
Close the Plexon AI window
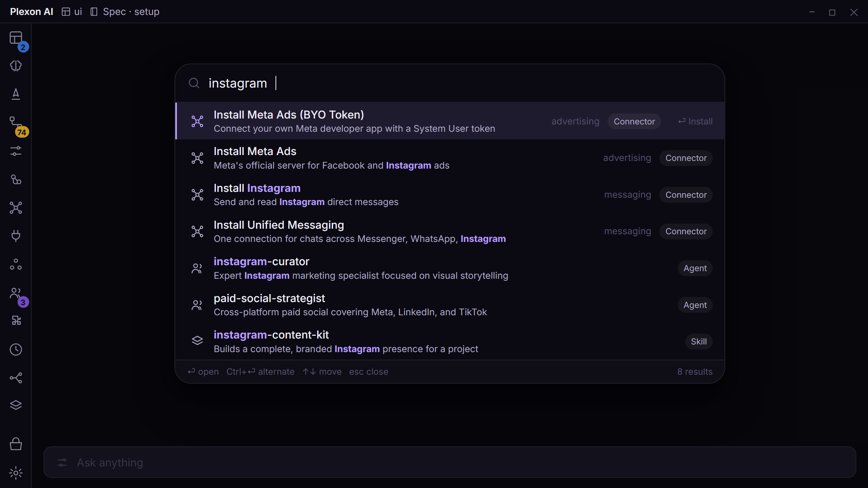tap(854, 13)
